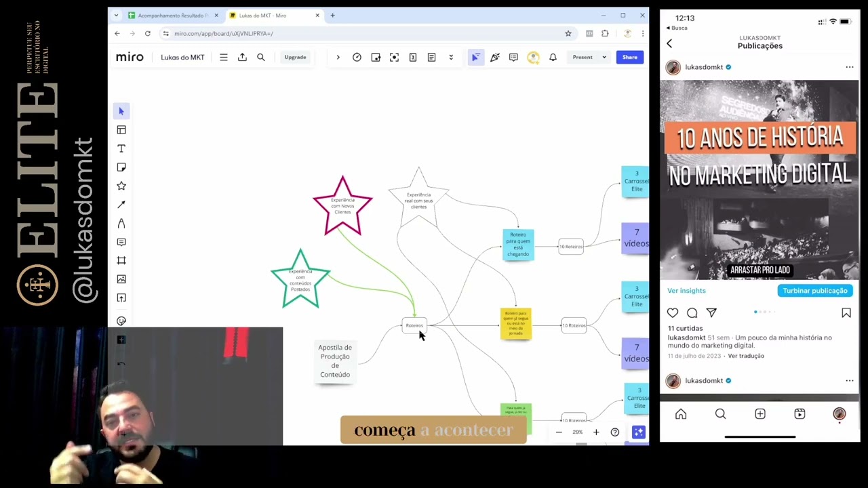868x488 pixels.
Task: Expand the collapsed toolbar chevron
Action: tap(338, 58)
